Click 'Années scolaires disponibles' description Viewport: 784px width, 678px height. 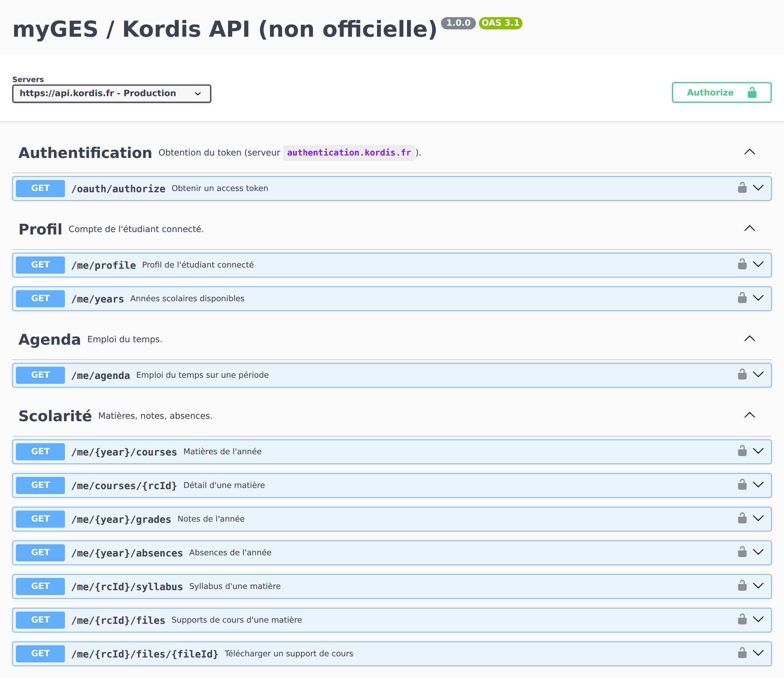click(187, 298)
